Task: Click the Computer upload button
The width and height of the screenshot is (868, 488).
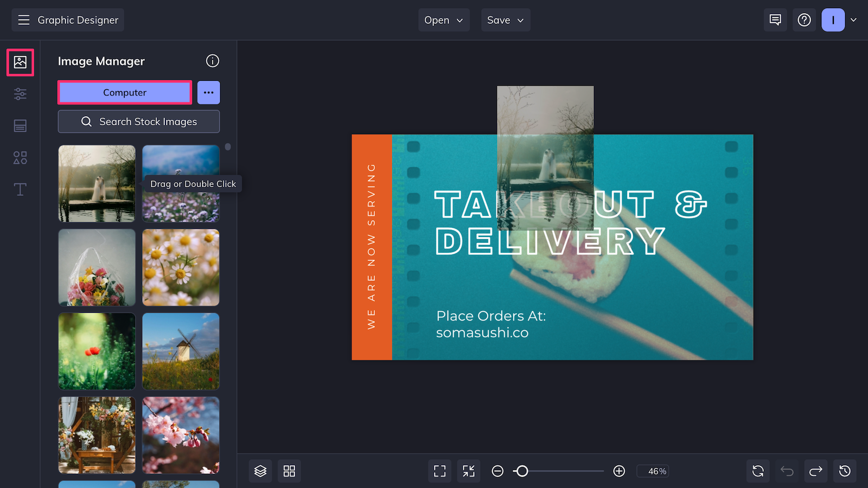Action: pos(124,92)
